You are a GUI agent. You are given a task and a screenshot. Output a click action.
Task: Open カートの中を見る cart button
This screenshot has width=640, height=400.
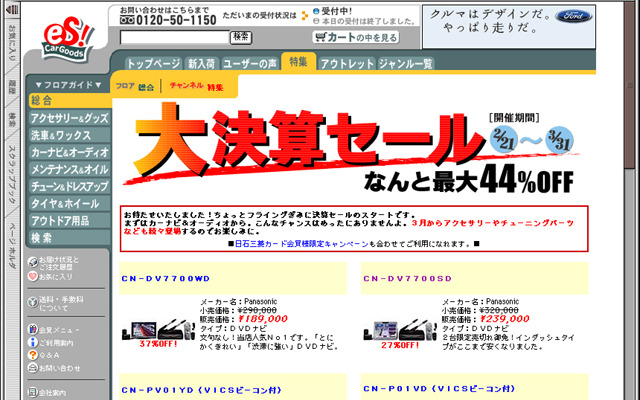coord(356,37)
